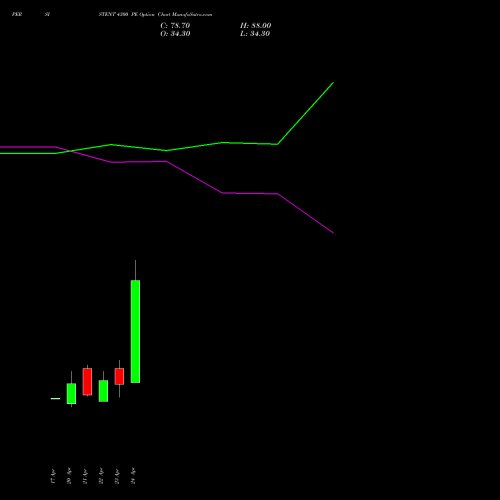Screen dimensions: 500x500
Task: Click the close value C: 78.70
Action: click(x=175, y=26)
